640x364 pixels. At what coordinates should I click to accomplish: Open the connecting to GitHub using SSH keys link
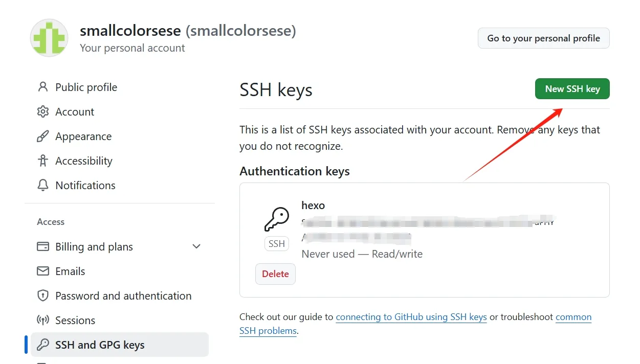(x=411, y=317)
